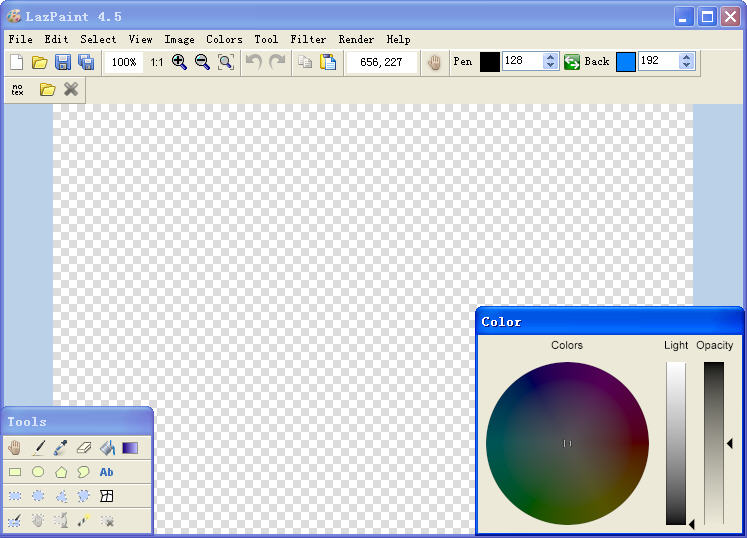Select the Eraser tool in Tools panel
The height and width of the screenshot is (538, 747).
point(84,448)
